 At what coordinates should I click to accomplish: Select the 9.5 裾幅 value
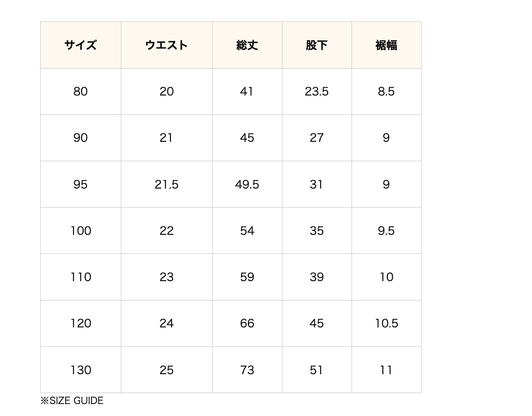tap(386, 231)
